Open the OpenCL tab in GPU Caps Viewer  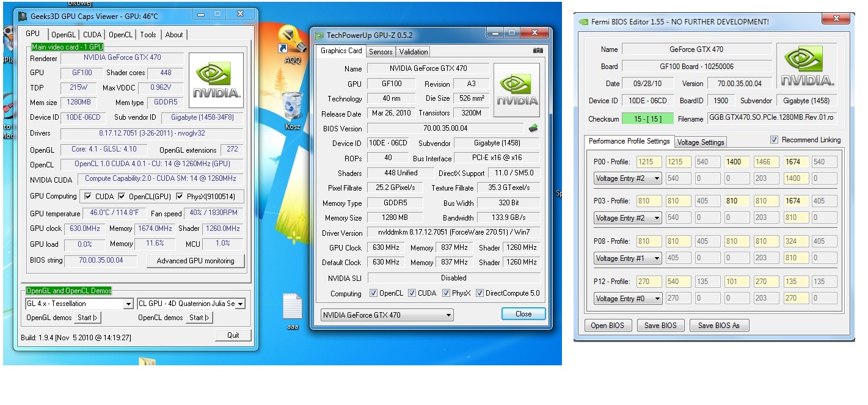121,35
